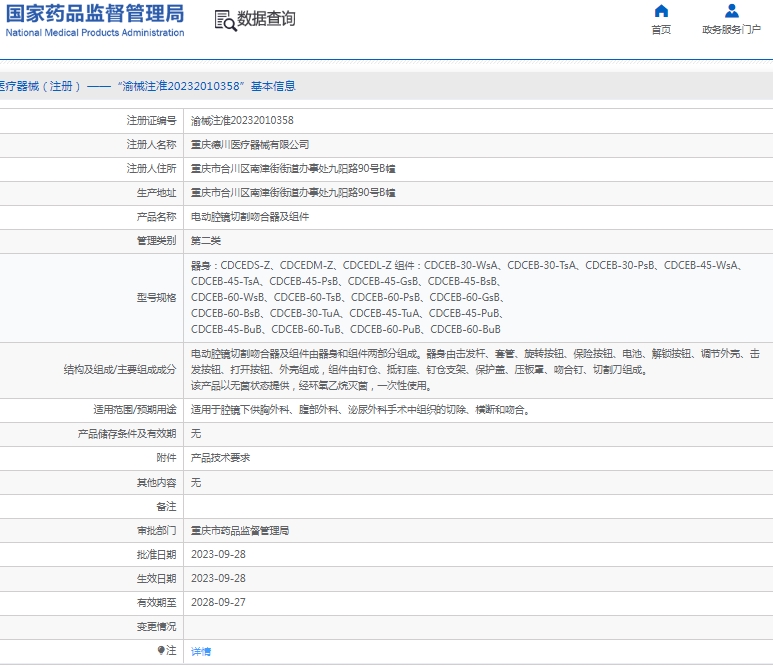This screenshot has height=669, width=773.
Task: Click the lightbulb icon beside 注
Action: click(x=161, y=651)
